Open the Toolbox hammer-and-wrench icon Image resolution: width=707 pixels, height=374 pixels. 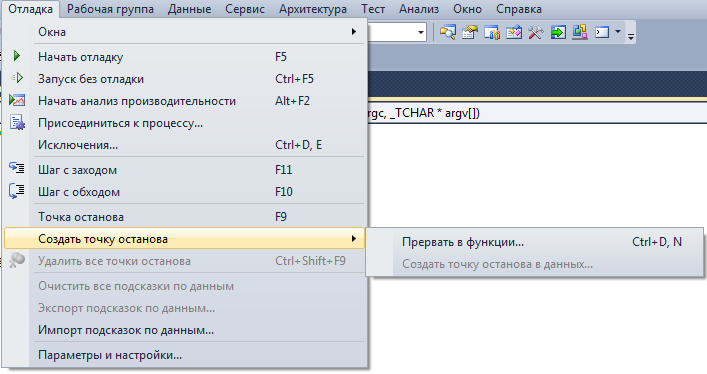pos(536,32)
